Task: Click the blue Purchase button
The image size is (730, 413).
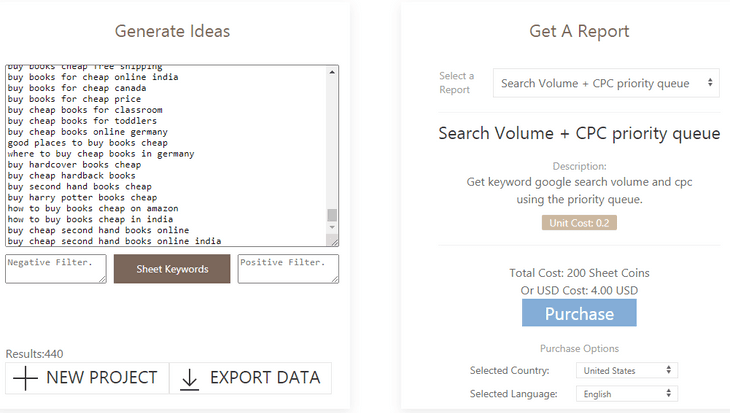Action: point(579,313)
